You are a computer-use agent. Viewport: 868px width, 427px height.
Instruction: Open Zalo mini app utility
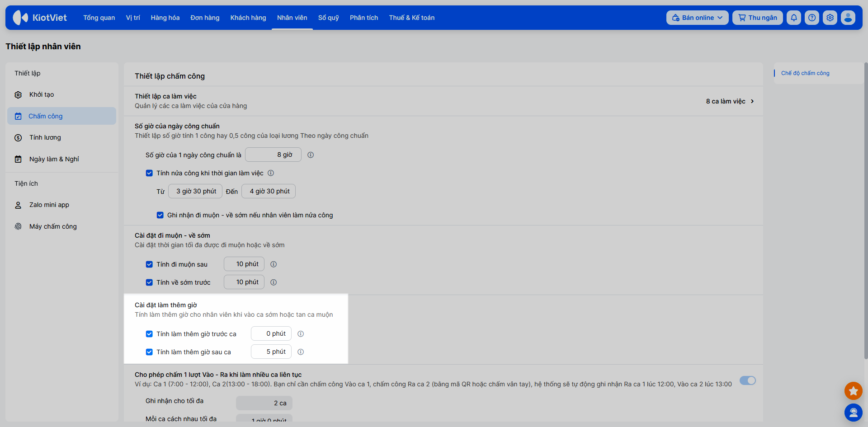coord(61,205)
